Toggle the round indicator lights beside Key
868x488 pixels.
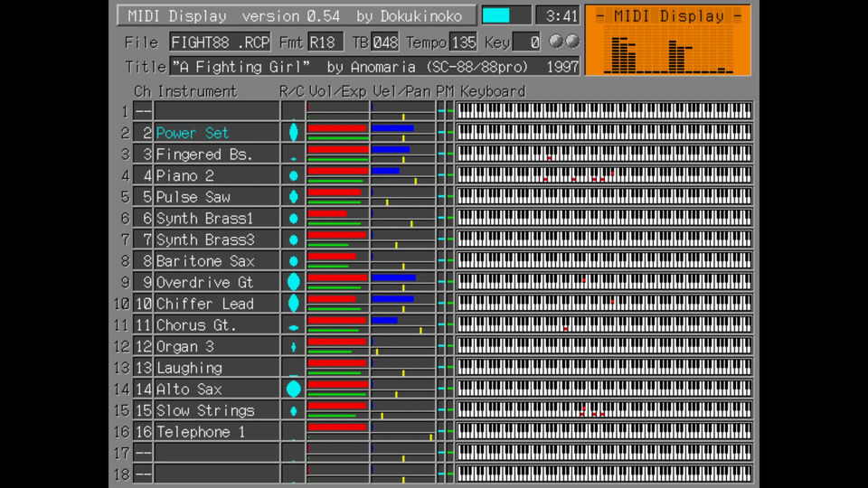[x=564, y=42]
